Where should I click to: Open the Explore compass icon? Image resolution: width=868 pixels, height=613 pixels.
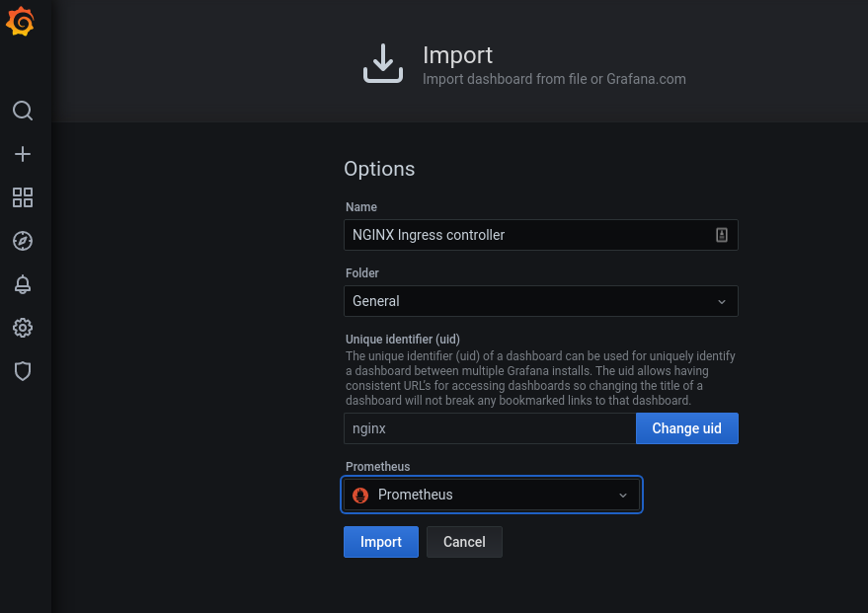click(x=23, y=241)
